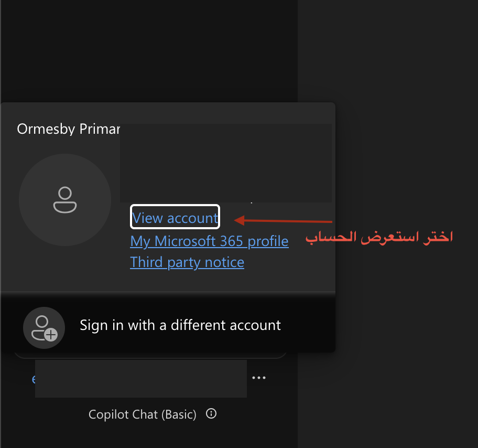Open the Third party notice link
Viewport: 478px width, 448px height.
coord(187,262)
